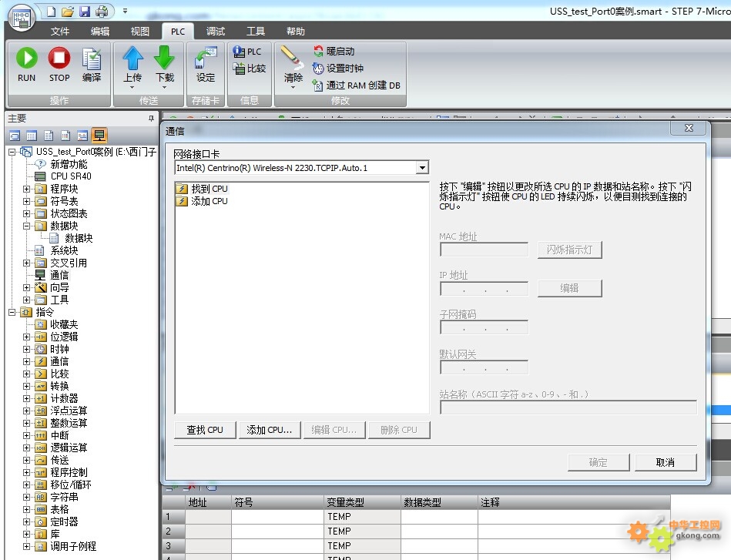Click the red STOP icon
The image size is (731, 560).
(x=59, y=59)
